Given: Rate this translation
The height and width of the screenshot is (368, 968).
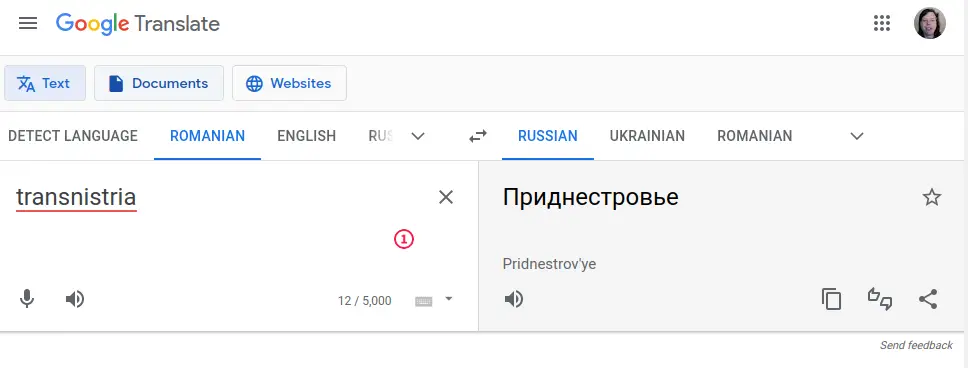Looking at the screenshot, I should (x=880, y=299).
